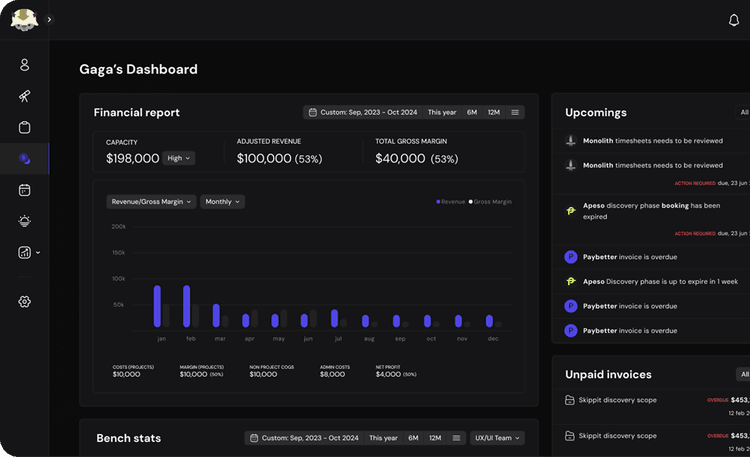Image resolution: width=750 pixels, height=457 pixels.
Task: Open first Skippit discovery scope invoice
Action: click(618, 400)
